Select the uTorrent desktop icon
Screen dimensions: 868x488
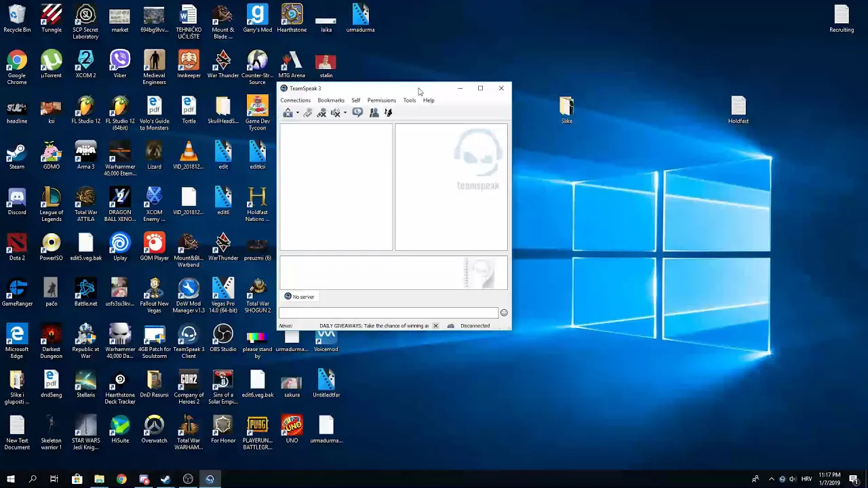(x=51, y=64)
